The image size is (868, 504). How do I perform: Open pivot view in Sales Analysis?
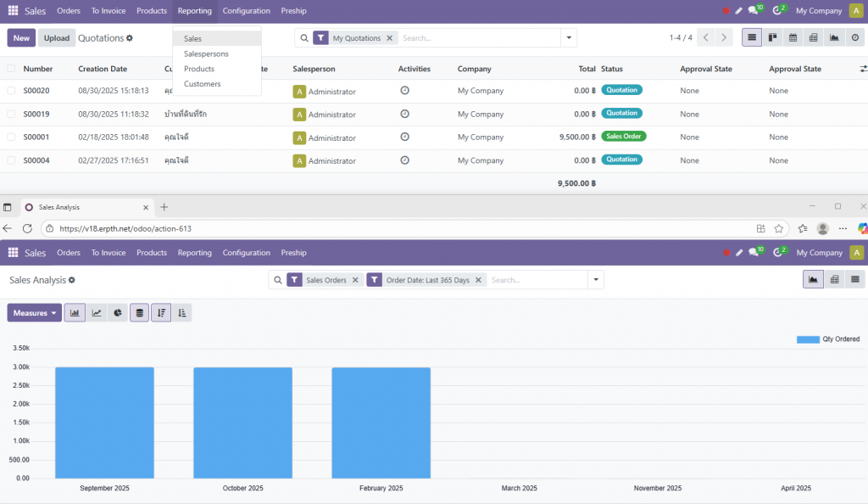(x=834, y=280)
